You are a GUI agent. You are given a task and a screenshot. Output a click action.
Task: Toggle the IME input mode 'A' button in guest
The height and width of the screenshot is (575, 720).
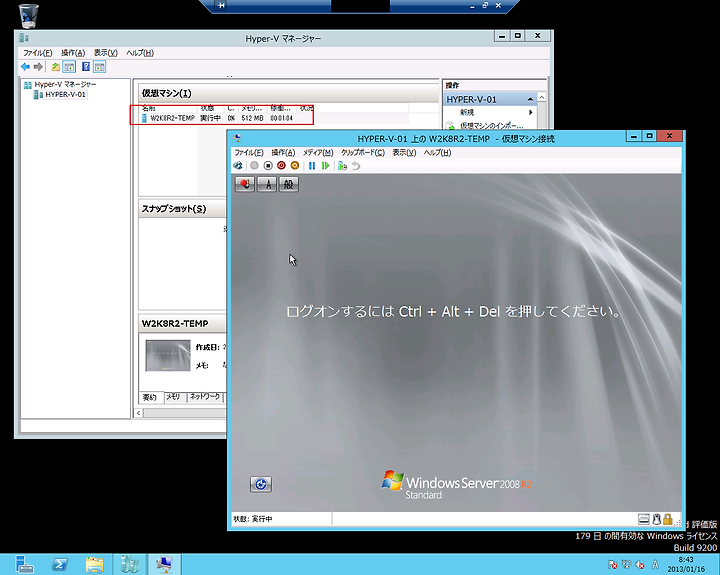[267, 184]
